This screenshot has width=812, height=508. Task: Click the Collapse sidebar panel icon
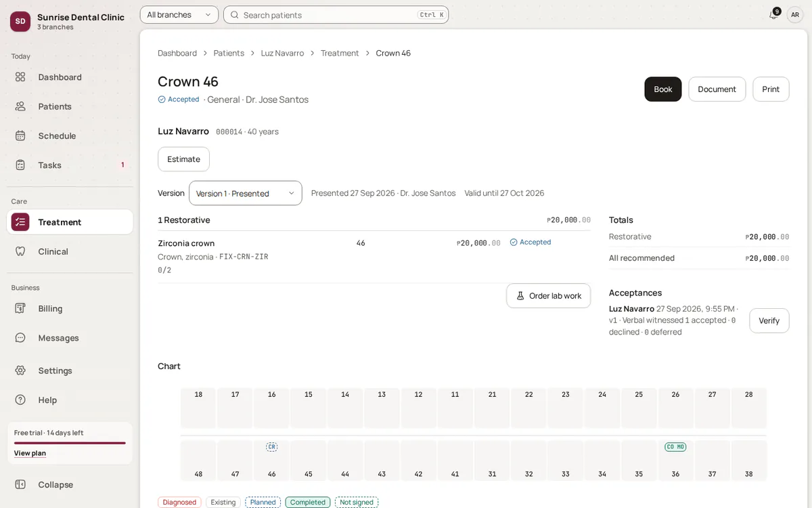pos(20,484)
